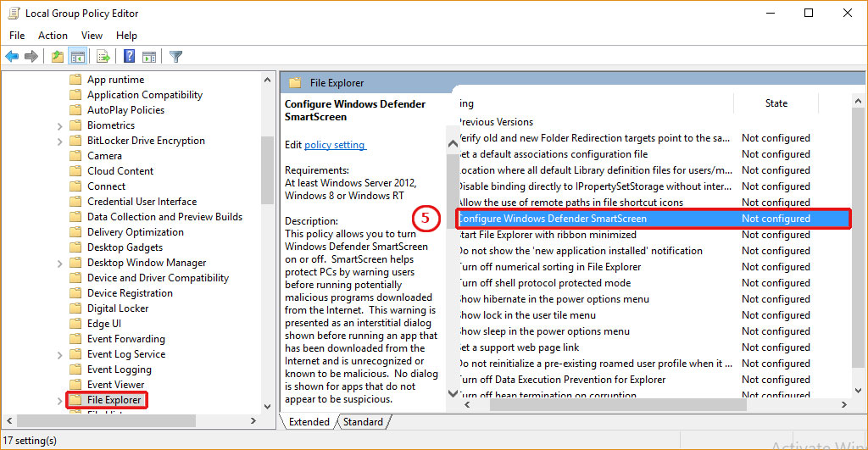Viewport: 868px width, 450px height.
Task: Click tree pane horizontal scrollbar right arrow
Action: click(253, 421)
